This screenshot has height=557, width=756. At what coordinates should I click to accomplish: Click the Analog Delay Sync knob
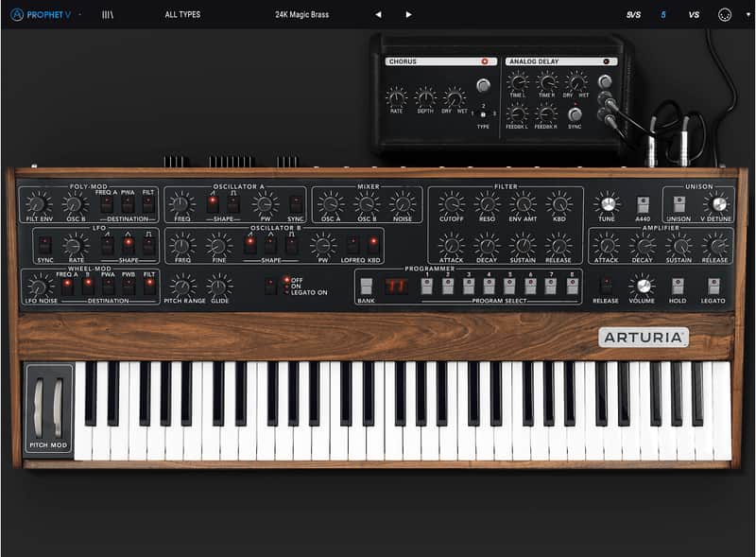pos(575,112)
